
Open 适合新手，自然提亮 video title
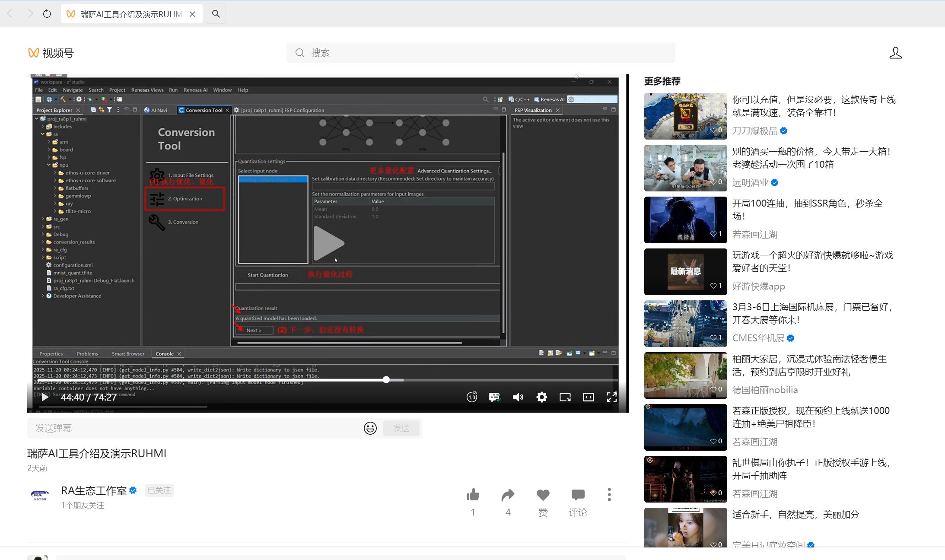point(795,515)
